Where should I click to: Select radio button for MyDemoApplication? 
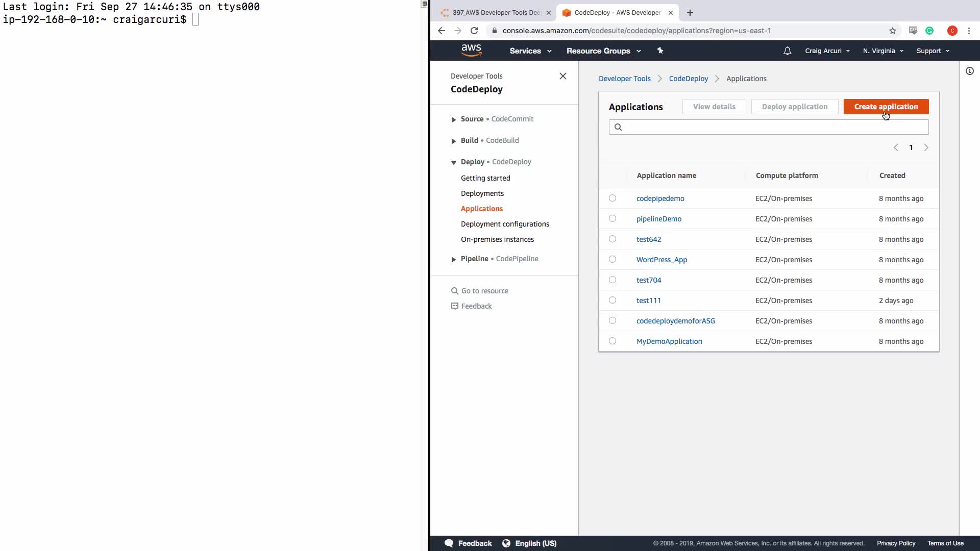pos(612,341)
